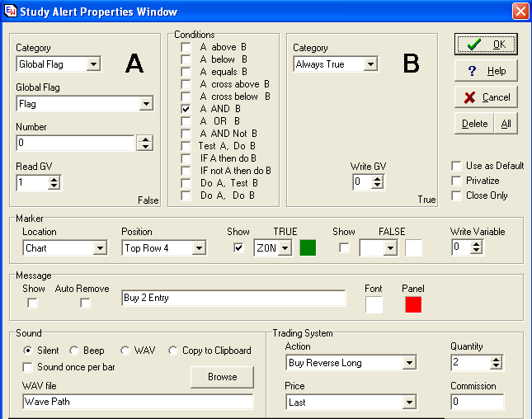Increase the Quantity value with up arrow
This screenshot has width=532, height=419.
496,359
